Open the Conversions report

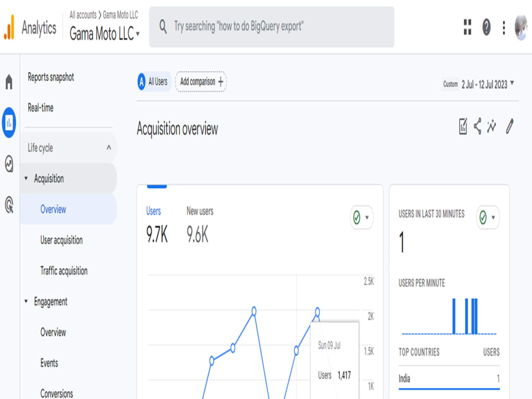[57, 393]
